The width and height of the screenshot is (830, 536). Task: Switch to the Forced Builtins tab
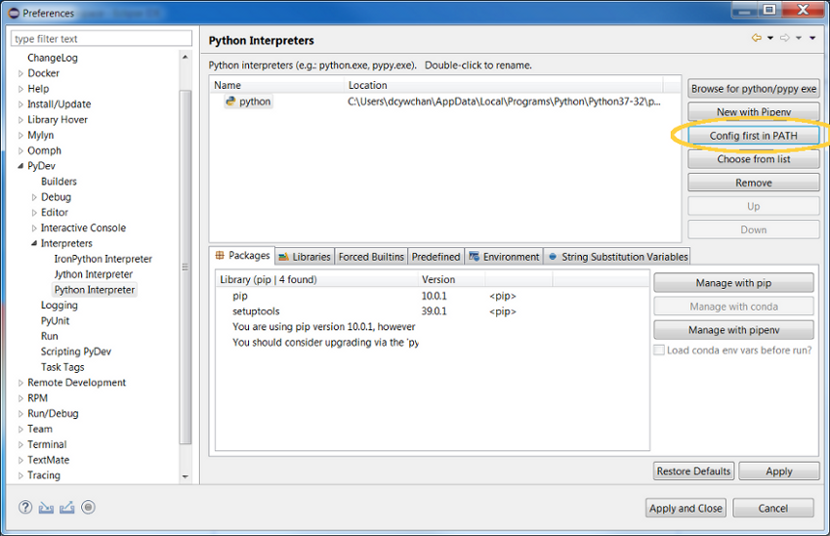(372, 257)
